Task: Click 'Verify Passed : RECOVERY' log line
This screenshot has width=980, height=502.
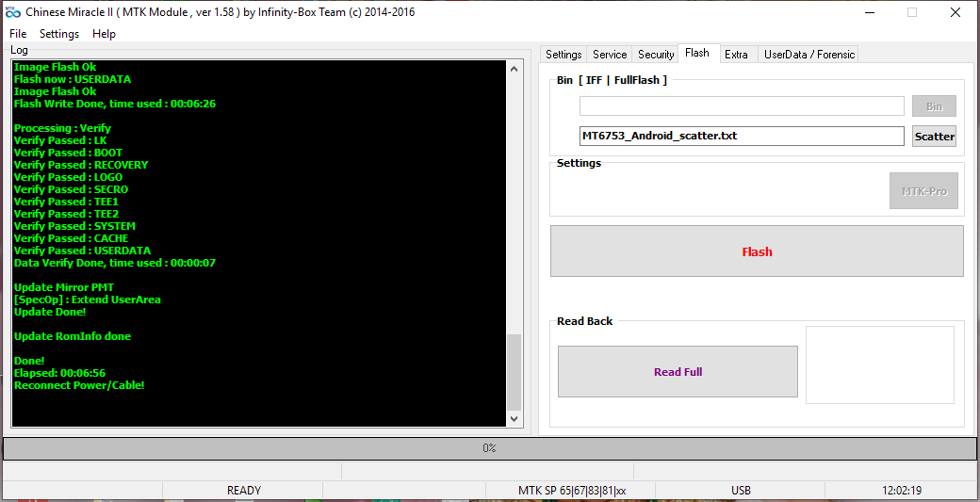Action: tap(81, 165)
